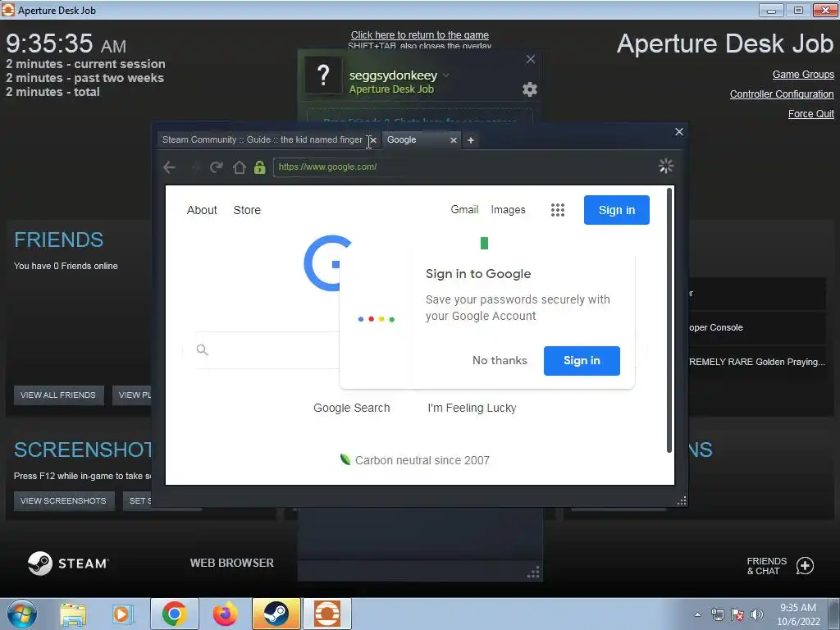The height and width of the screenshot is (630, 840).
Task: Open the Google apps grid icon
Action: pos(558,210)
